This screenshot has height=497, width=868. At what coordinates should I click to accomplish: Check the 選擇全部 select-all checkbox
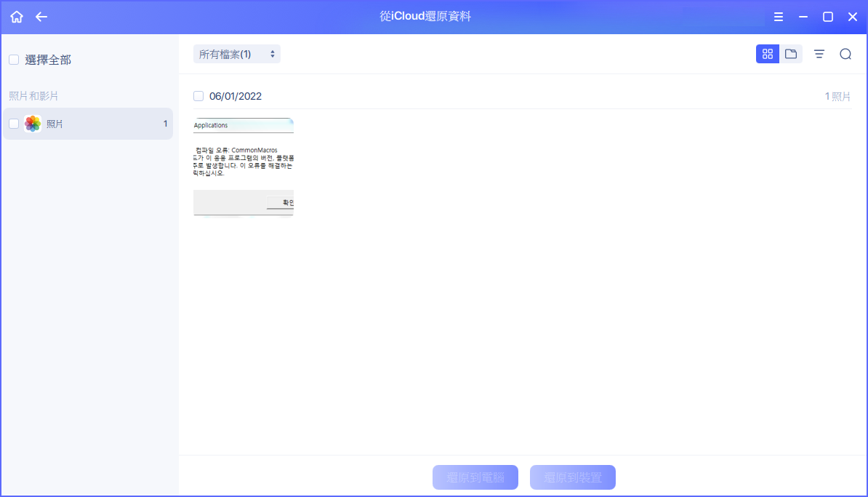pyautogui.click(x=13, y=59)
